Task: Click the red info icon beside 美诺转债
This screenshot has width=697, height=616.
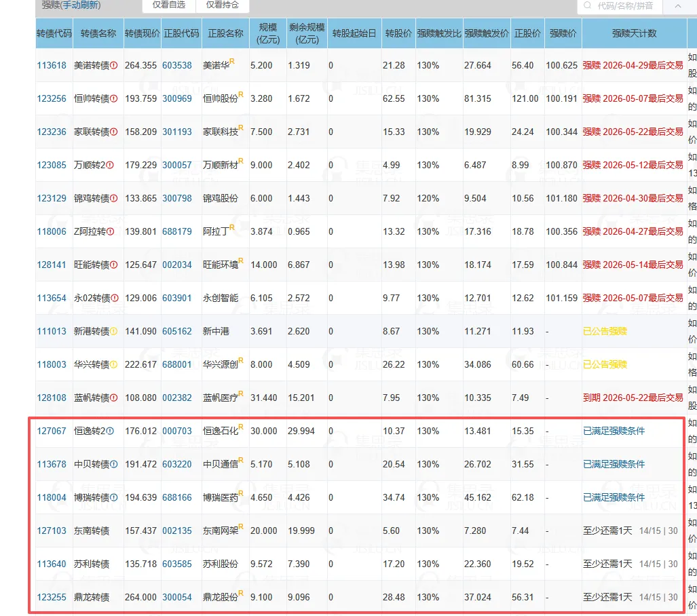Action: 114,65
